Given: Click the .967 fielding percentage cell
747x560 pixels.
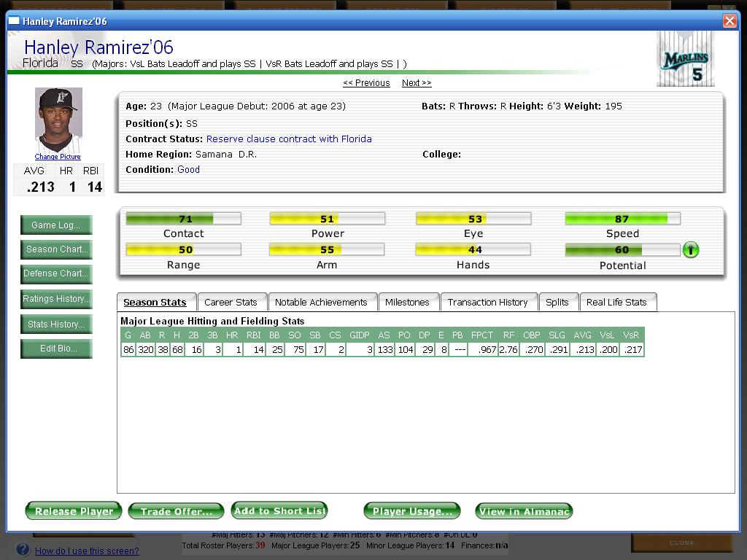Looking at the screenshot, I should [483, 349].
